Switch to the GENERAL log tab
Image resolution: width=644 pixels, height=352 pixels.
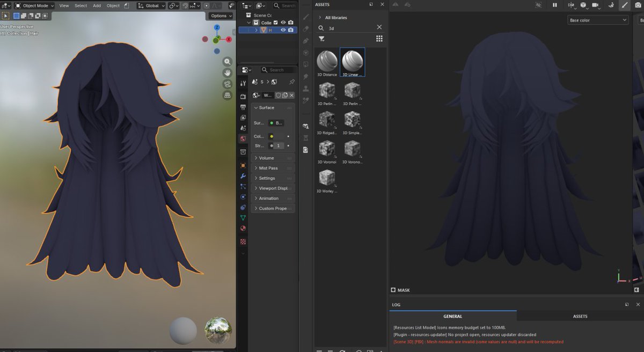[x=453, y=316]
